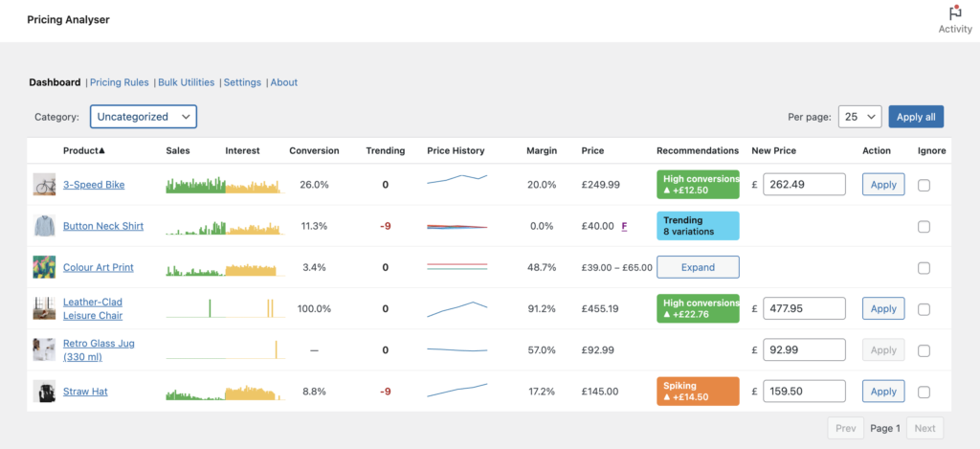Switch to the Pricing Rules tab

(x=120, y=82)
